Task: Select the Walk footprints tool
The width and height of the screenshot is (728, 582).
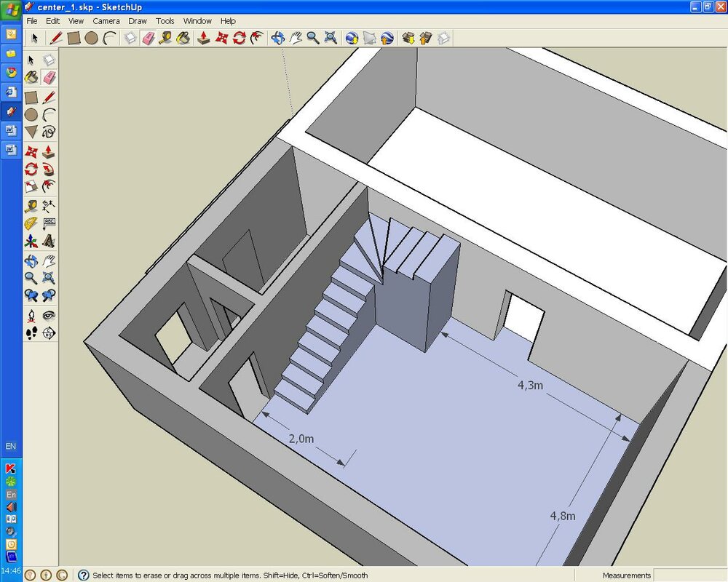Action: [x=31, y=333]
